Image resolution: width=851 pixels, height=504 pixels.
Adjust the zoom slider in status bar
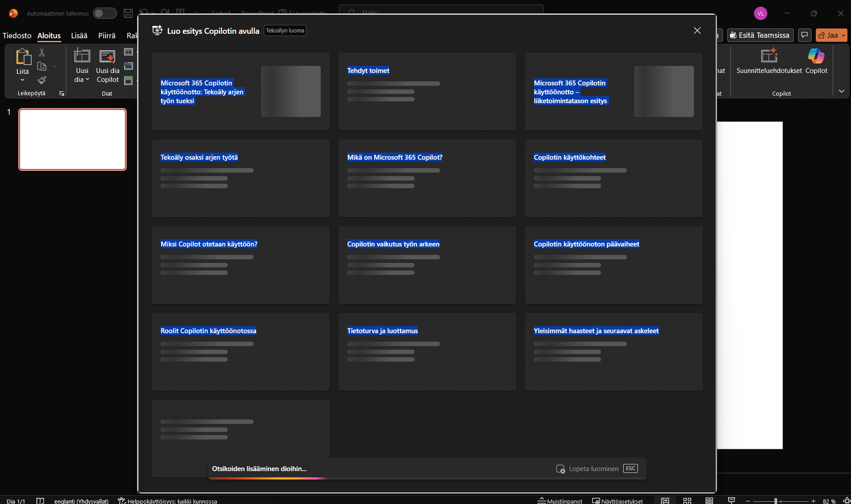(775, 501)
